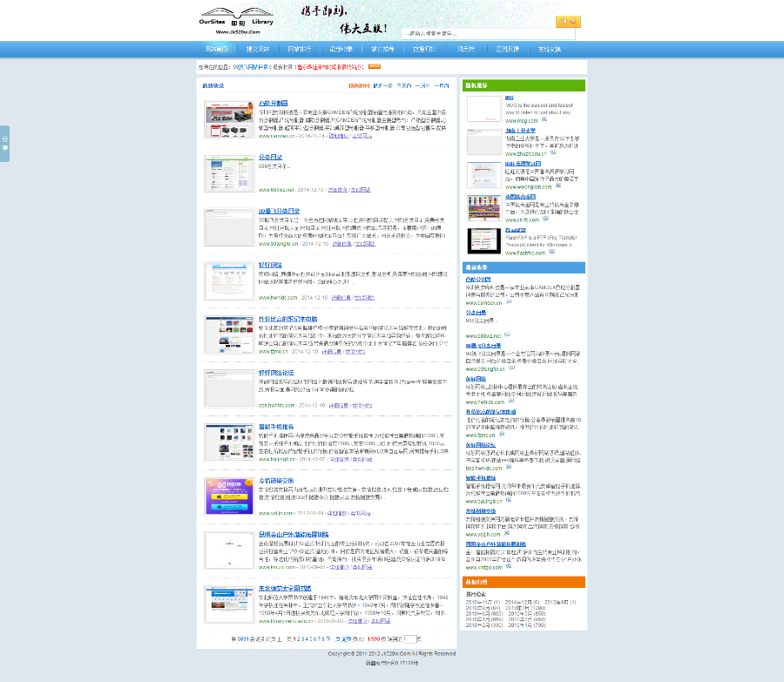Open 意见反馈 in the navigation bar
The height and width of the screenshot is (682, 784).
pos(508,49)
